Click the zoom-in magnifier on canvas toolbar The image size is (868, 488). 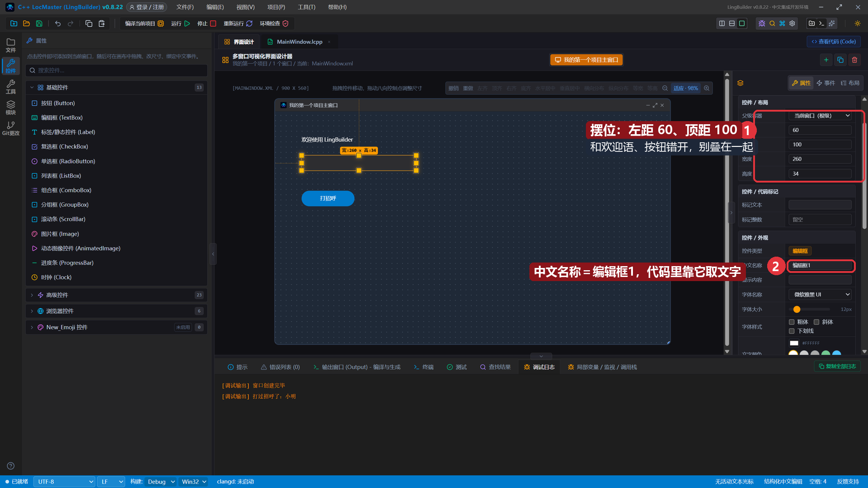[x=707, y=88]
